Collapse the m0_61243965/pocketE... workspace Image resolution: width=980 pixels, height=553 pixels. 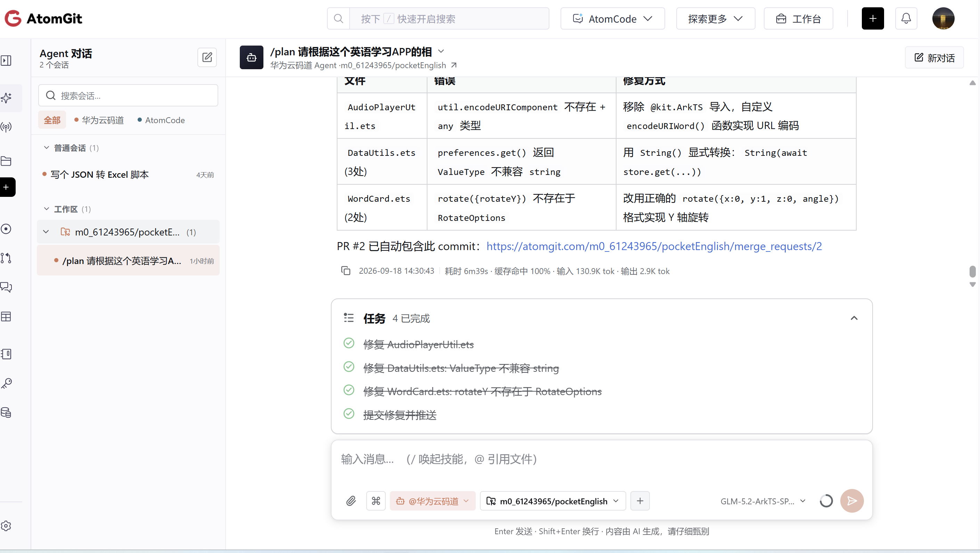pyautogui.click(x=46, y=232)
